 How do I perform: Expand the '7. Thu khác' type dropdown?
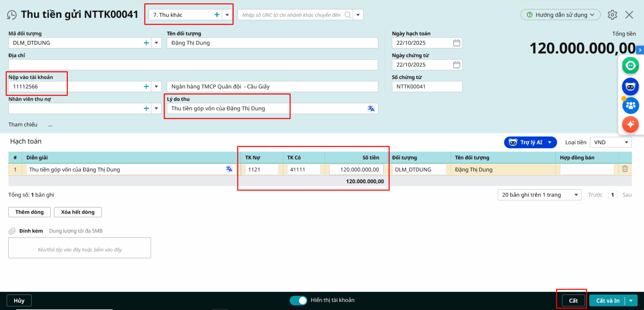point(227,15)
